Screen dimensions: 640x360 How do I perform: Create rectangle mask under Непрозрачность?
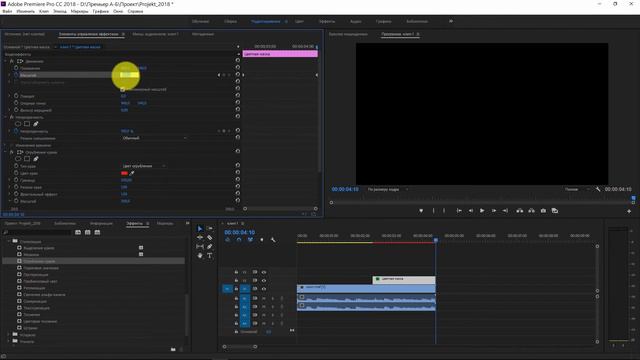click(27, 124)
